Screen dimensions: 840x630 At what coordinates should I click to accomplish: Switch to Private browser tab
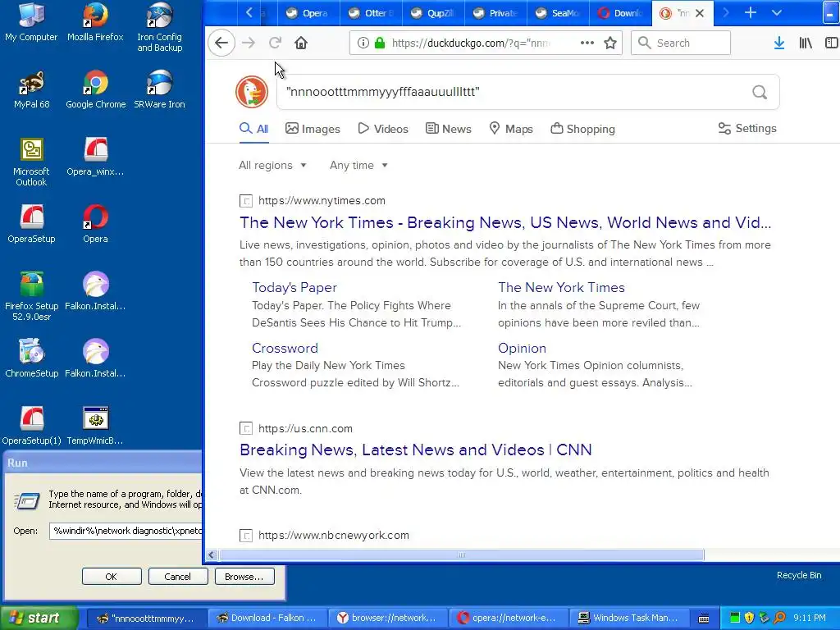tap(495, 13)
